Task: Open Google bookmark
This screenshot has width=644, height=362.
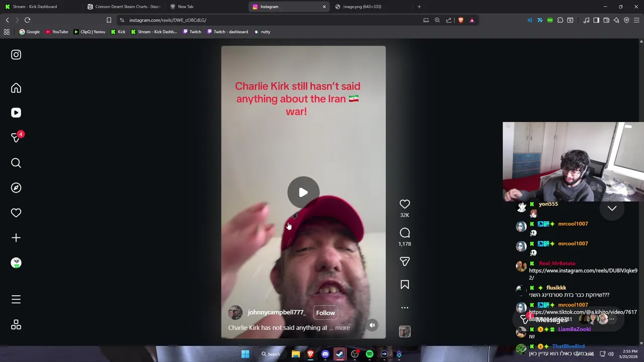Action: (x=30, y=32)
